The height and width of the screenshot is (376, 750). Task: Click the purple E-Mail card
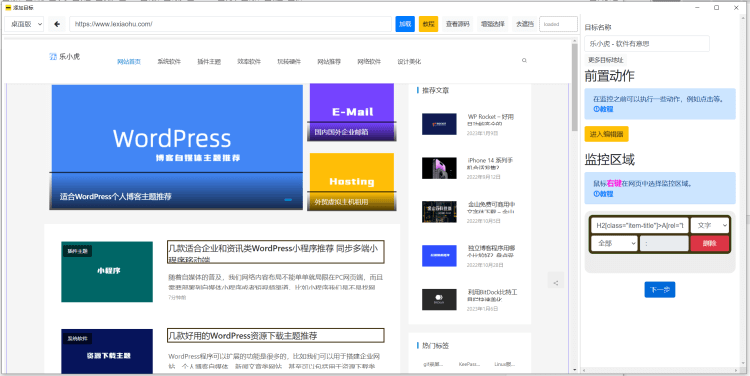tap(352, 112)
